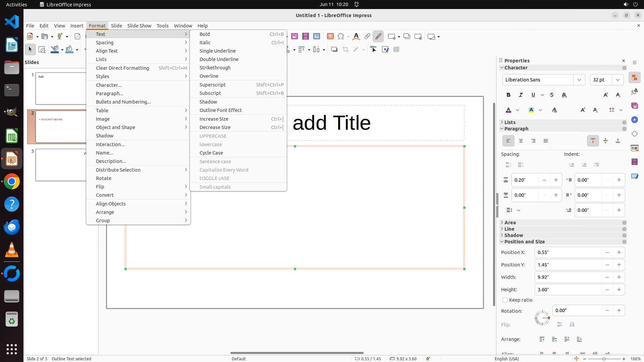Select slide 3 thumbnail in Slides panel

61,165
